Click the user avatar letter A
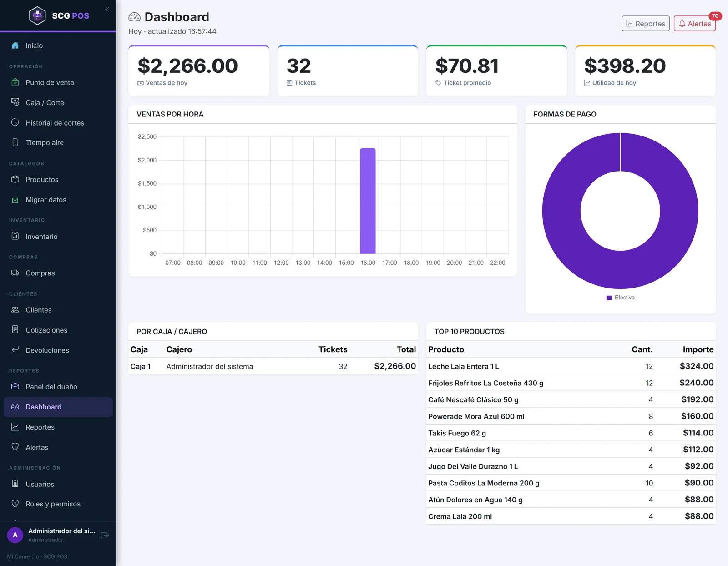The width and height of the screenshot is (728, 566). tap(15, 535)
